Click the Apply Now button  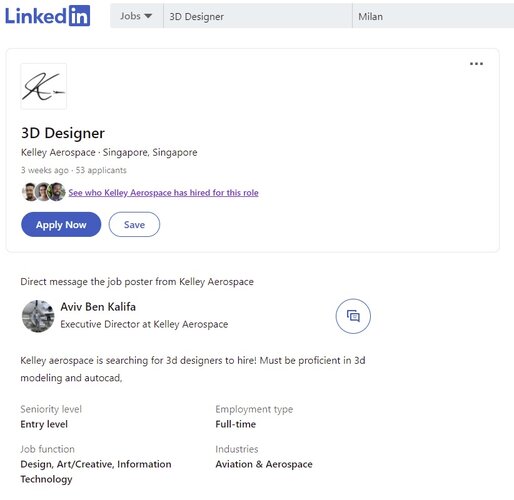click(x=61, y=224)
